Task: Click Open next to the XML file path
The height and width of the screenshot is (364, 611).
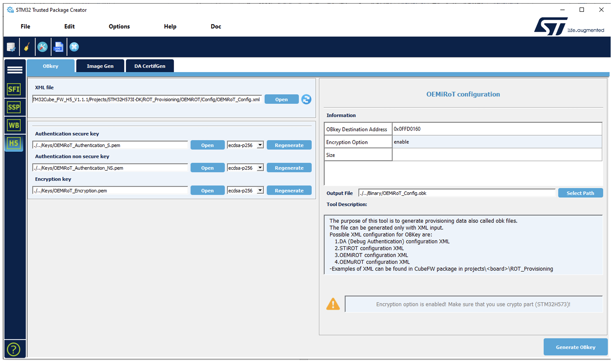Action: [x=282, y=99]
